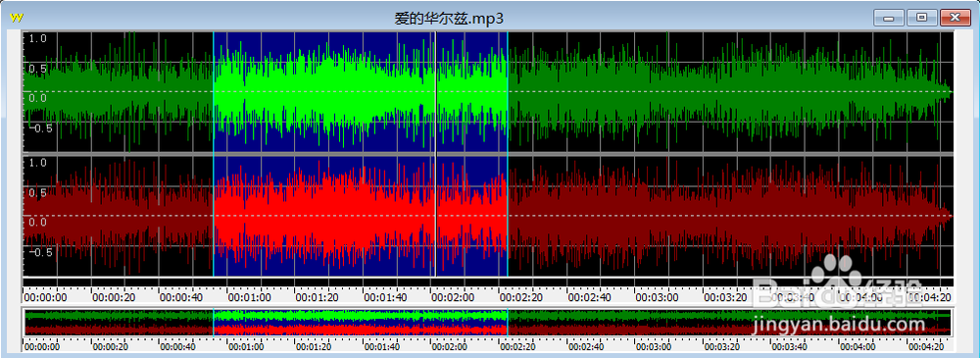Maximize the 爱的华尔兹.mp3 window

pos(921,19)
